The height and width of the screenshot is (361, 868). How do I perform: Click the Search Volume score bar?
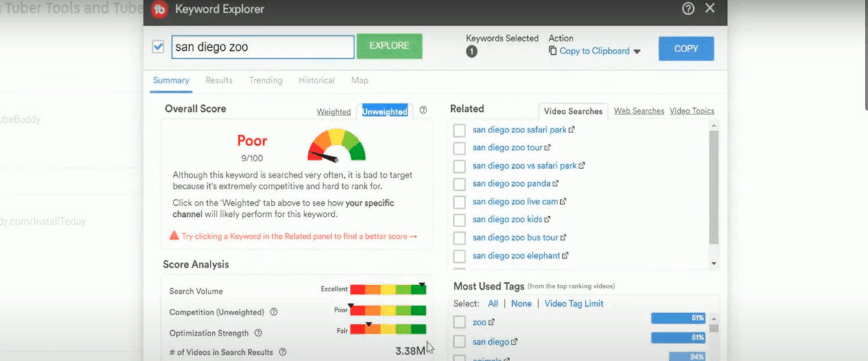[x=387, y=290]
